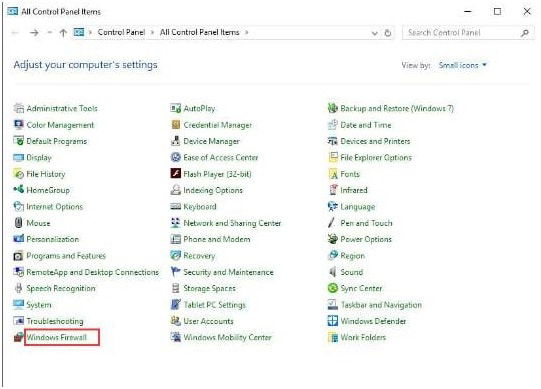541x389 pixels.
Task: Open the View by Small icons dropdown
Action: pos(462,65)
